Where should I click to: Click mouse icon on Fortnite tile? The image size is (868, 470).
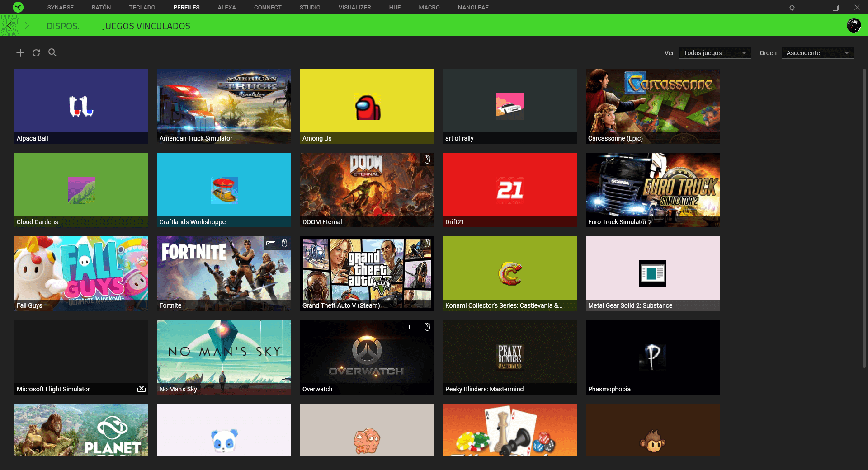click(x=284, y=243)
